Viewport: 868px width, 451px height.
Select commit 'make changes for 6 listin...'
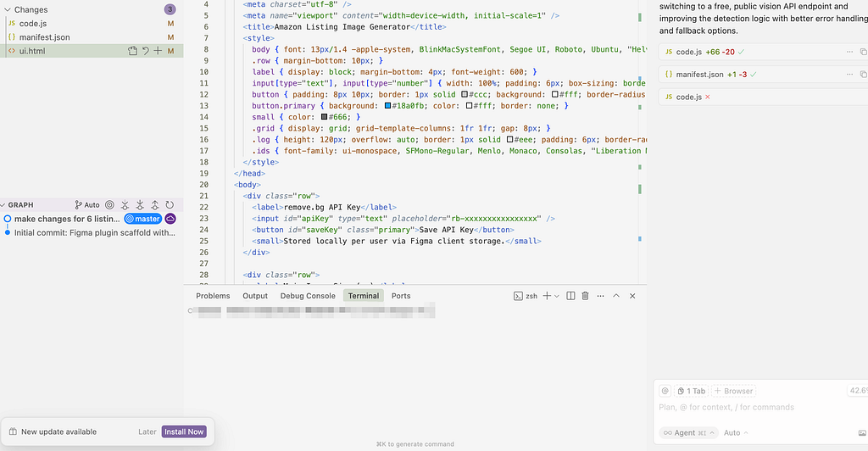tap(67, 219)
